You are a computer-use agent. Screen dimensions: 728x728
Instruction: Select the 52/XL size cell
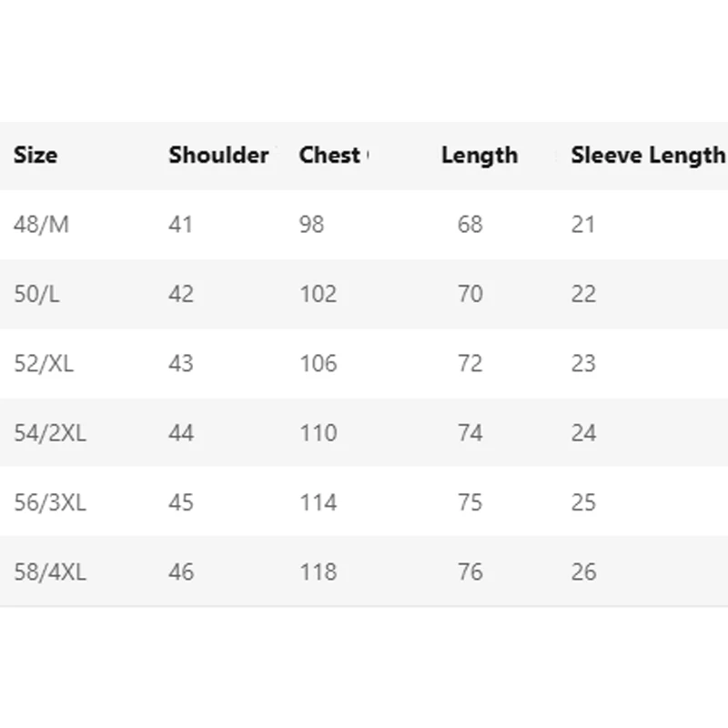[44, 363]
